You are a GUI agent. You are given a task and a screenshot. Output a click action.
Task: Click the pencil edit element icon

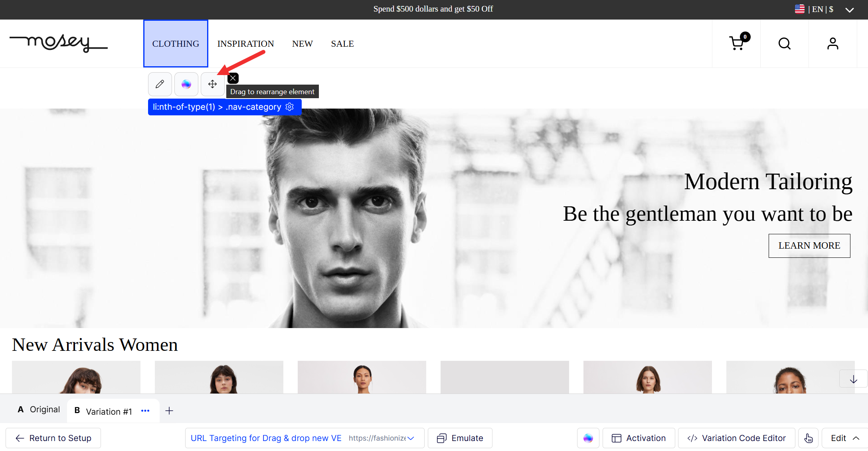[160, 84]
